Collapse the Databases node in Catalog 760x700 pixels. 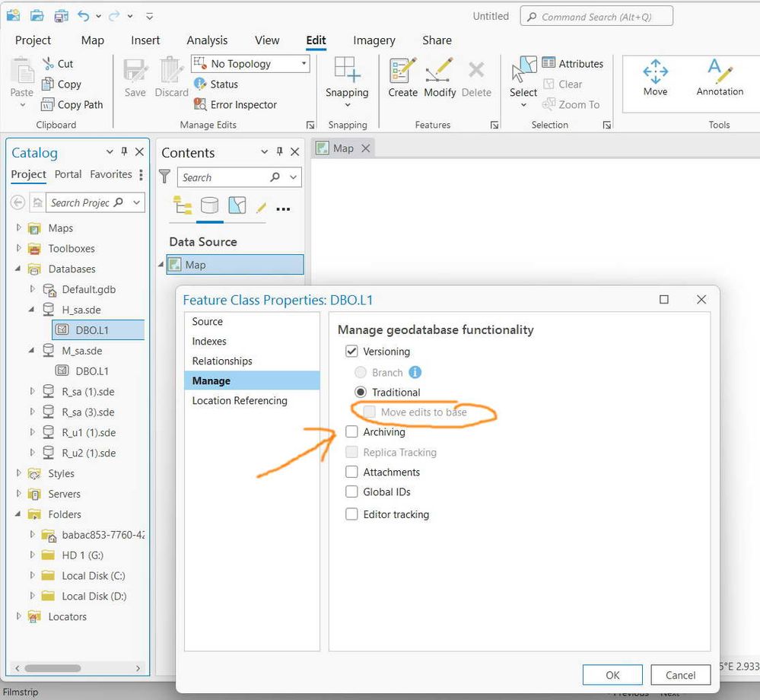pos(18,268)
